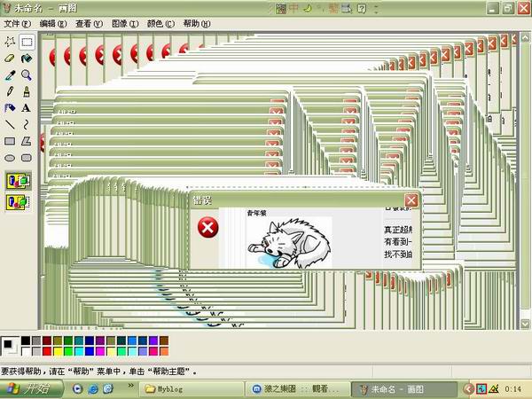Select the Curve tool
This screenshot has width=532, height=399.
pyautogui.click(x=27, y=124)
